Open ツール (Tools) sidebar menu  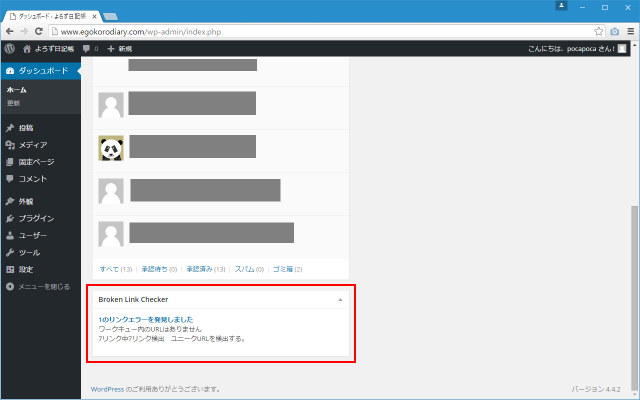[x=29, y=252]
